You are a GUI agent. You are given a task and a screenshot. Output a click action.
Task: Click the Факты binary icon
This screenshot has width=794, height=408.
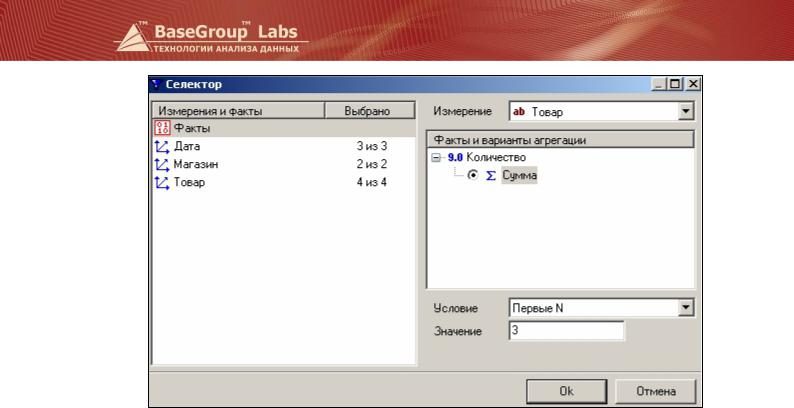(x=162, y=128)
